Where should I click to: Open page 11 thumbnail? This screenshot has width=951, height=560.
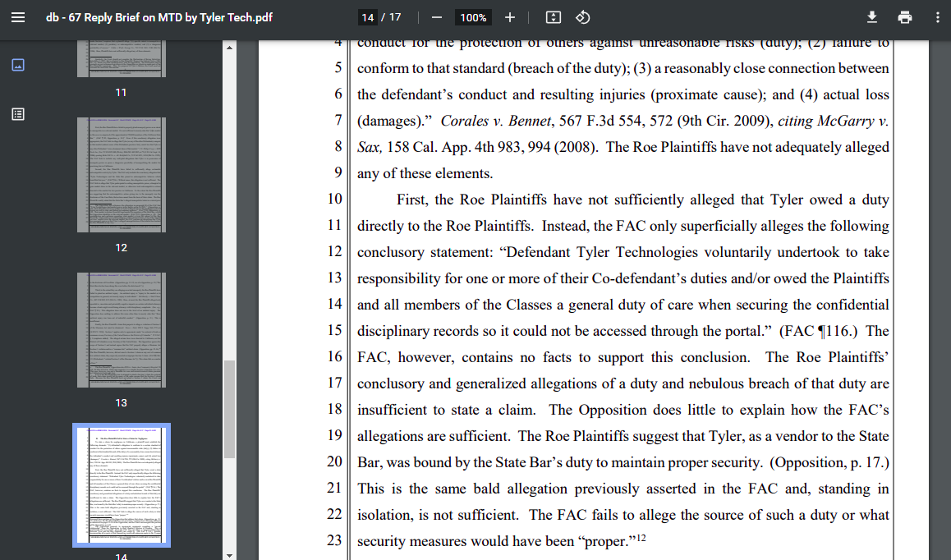click(122, 59)
